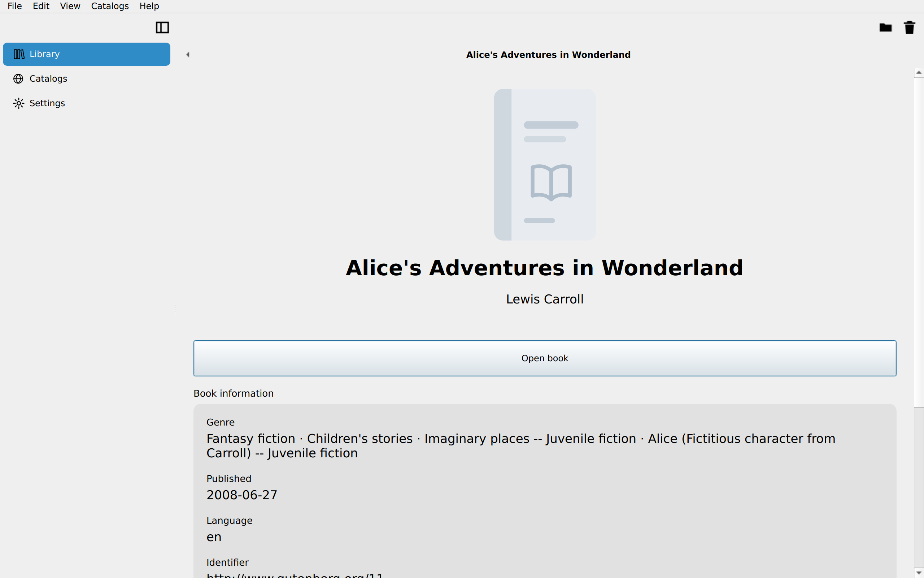
Task: Click the Open book button
Action: pyautogui.click(x=545, y=358)
